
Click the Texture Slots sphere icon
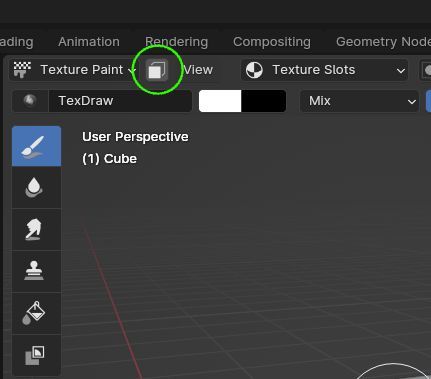[254, 70]
